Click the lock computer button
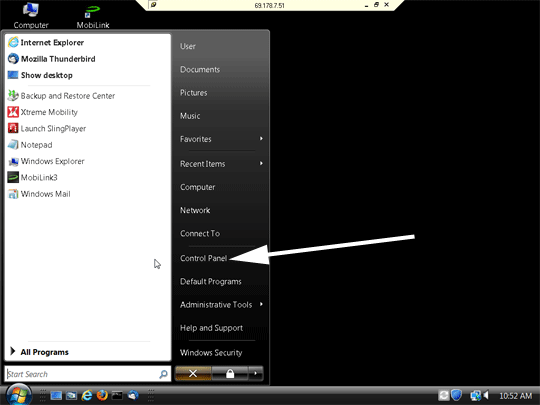The width and height of the screenshot is (540, 405). [x=230, y=373]
